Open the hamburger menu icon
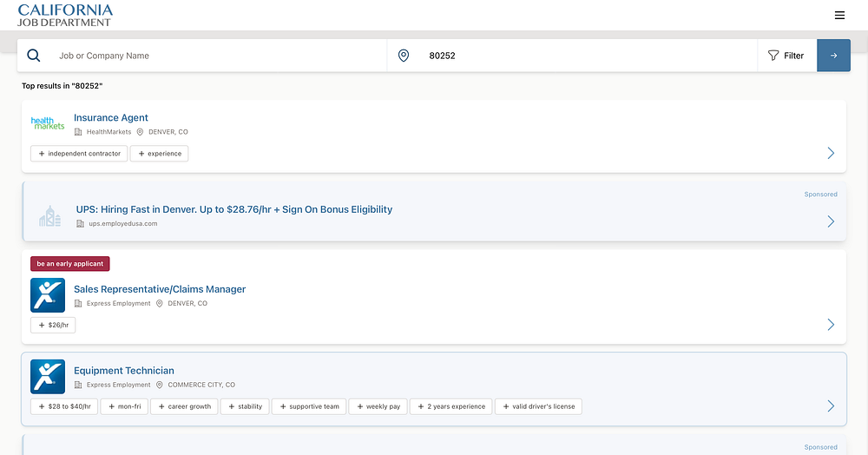The width and height of the screenshot is (868, 455). 839,16
